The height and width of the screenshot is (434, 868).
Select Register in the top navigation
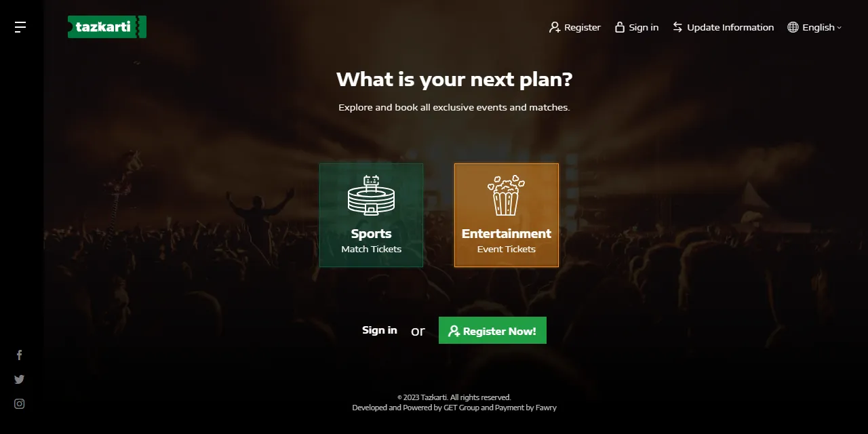575,27
